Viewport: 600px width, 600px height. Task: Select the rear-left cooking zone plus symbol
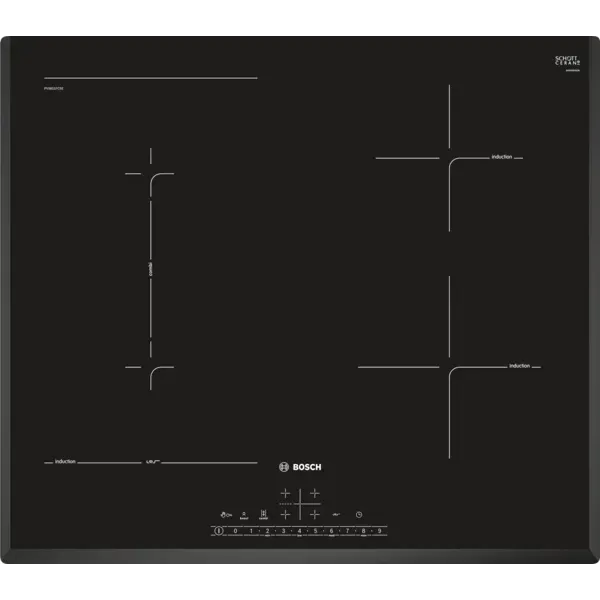[x=286, y=494]
